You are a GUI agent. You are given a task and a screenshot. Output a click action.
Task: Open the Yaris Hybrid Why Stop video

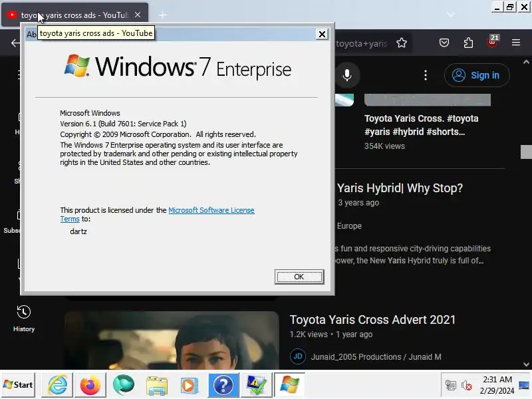[400, 188]
